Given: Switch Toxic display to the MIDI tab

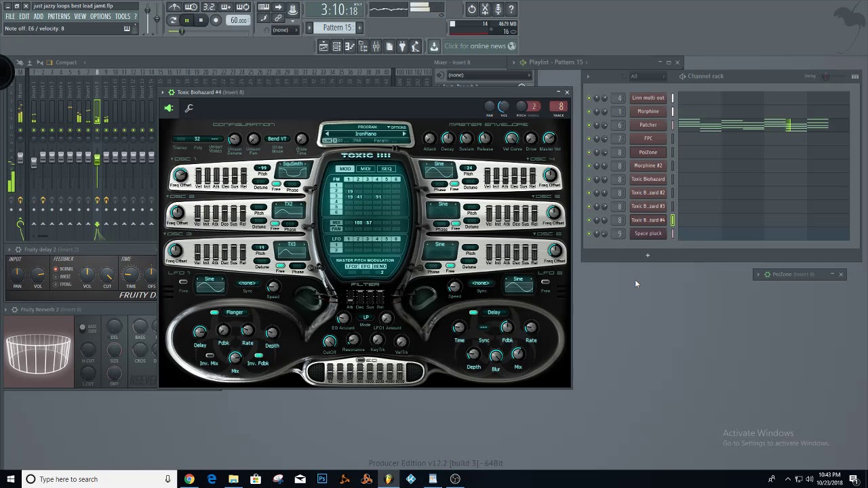Looking at the screenshot, I should 366,169.
